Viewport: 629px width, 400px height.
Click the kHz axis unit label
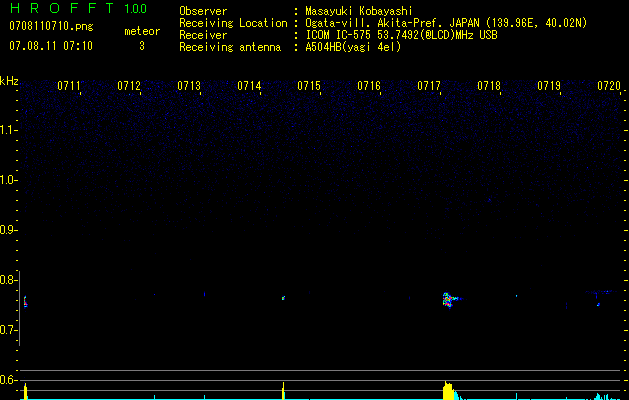(9, 81)
